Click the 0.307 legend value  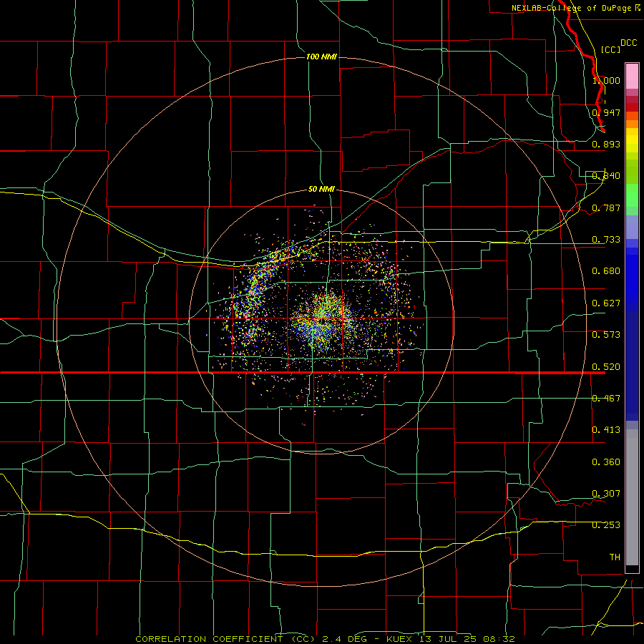pyautogui.click(x=606, y=494)
